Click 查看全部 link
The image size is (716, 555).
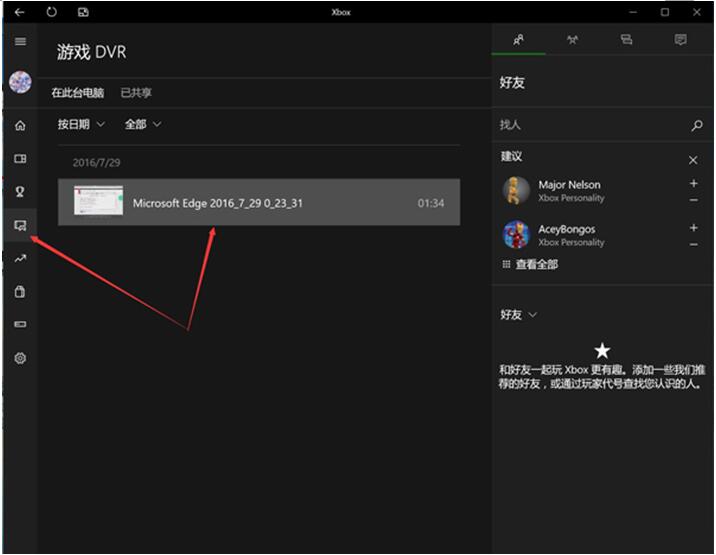pyautogui.click(x=531, y=264)
